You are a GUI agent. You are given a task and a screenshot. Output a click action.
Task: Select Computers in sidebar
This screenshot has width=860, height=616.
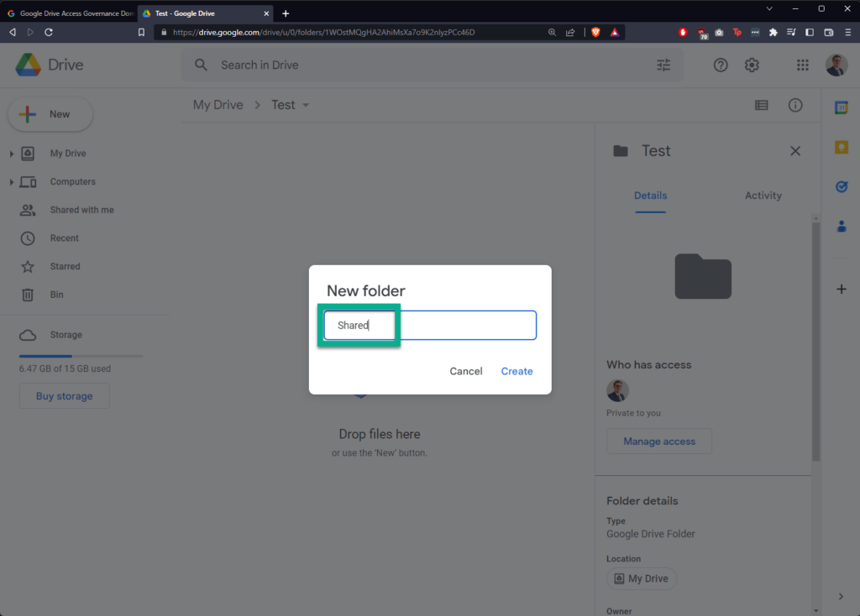point(72,182)
